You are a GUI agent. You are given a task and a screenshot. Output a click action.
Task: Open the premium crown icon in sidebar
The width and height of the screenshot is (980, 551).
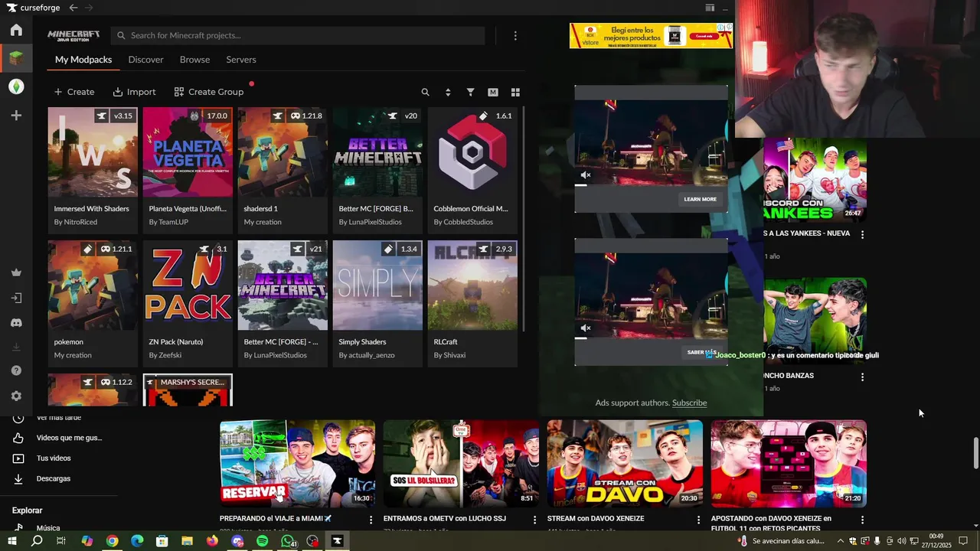(x=16, y=272)
